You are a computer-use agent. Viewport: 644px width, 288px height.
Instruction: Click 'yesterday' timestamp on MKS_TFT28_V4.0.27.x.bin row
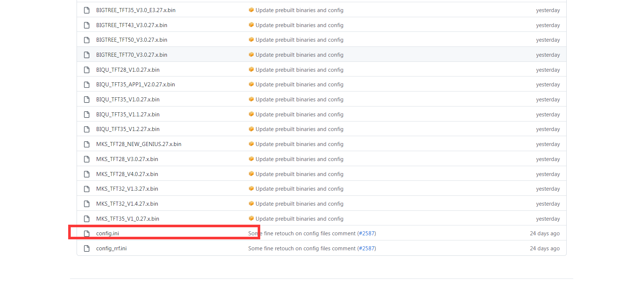548,174
